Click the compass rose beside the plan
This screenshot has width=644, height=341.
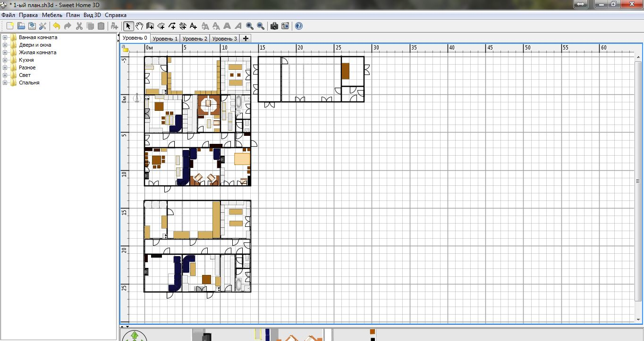pos(136,98)
